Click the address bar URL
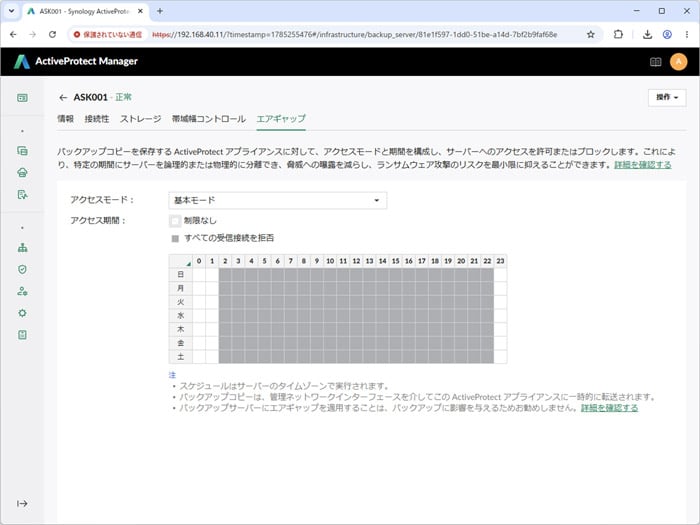 [354, 34]
